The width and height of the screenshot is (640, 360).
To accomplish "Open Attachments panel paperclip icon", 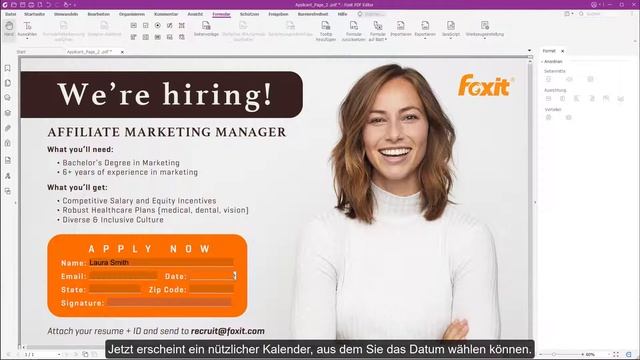I will [x=8, y=128].
